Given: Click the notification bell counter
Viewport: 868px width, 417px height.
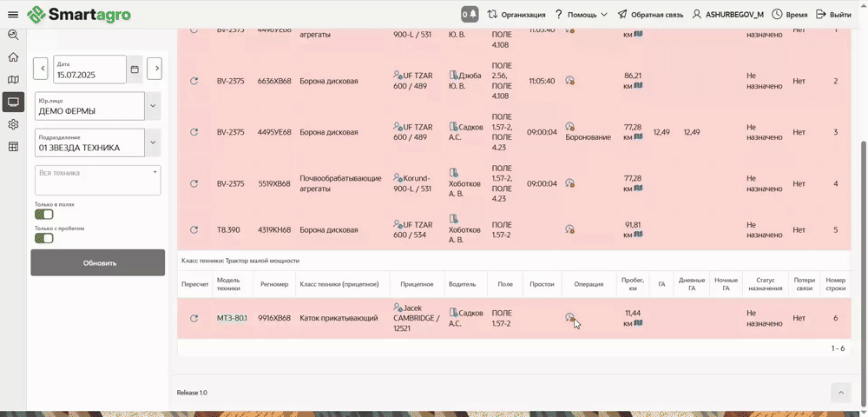Looking at the screenshot, I should [470, 15].
